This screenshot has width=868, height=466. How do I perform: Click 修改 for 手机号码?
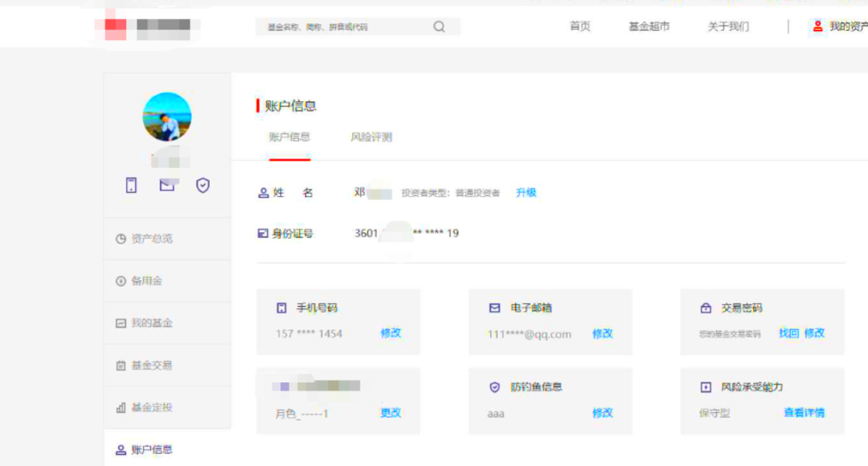point(391,333)
